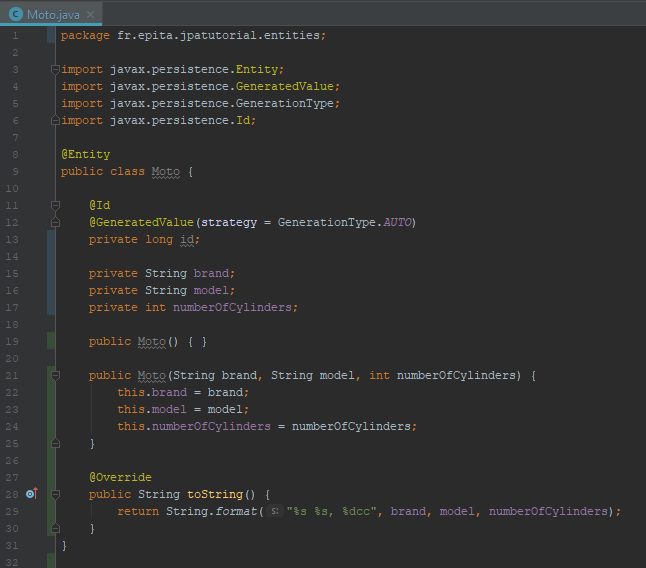The width and height of the screenshot is (646, 568).
Task: Click the 'strategy' attribute on line 12
Action: pyautogui.click(x=229, y=222)
